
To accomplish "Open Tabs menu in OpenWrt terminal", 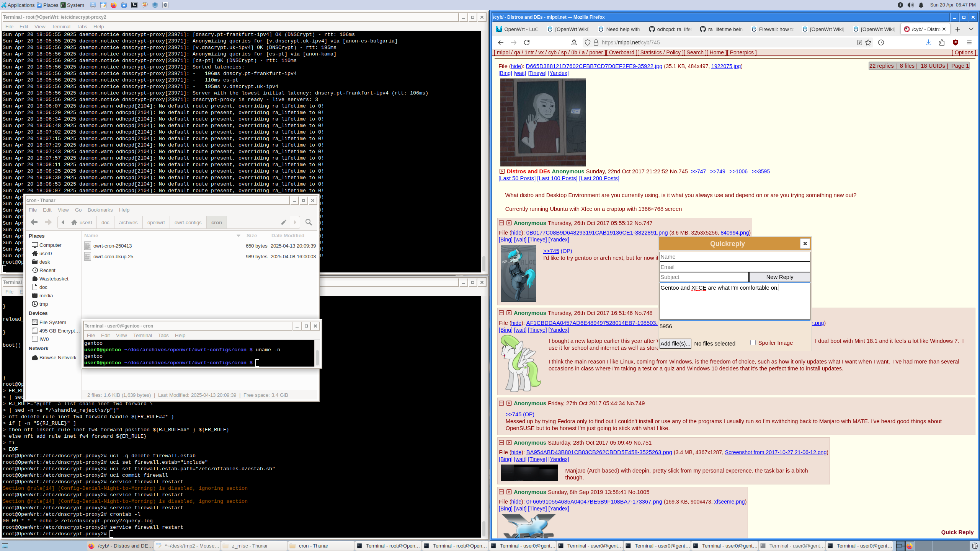I will point(82,27).
